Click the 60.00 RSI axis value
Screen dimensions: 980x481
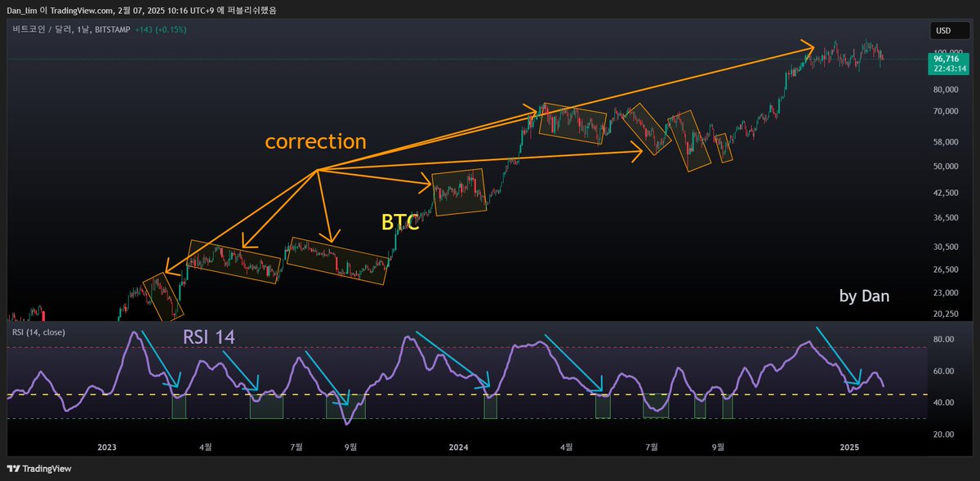click(945, 372)
